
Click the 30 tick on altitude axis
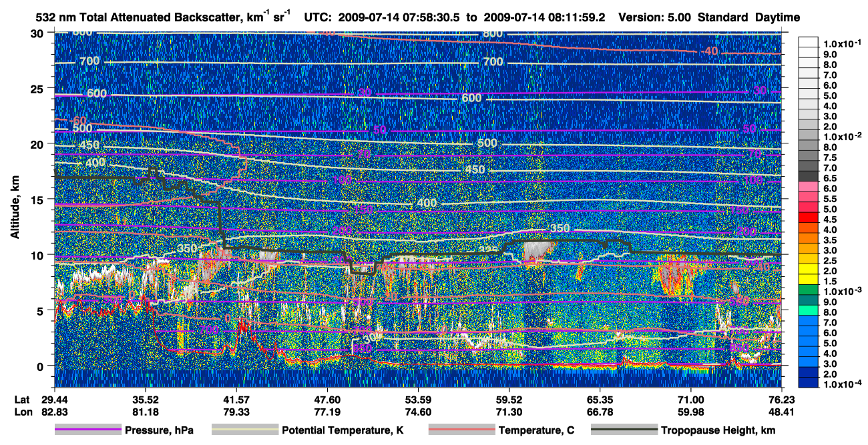pos(38,33)
